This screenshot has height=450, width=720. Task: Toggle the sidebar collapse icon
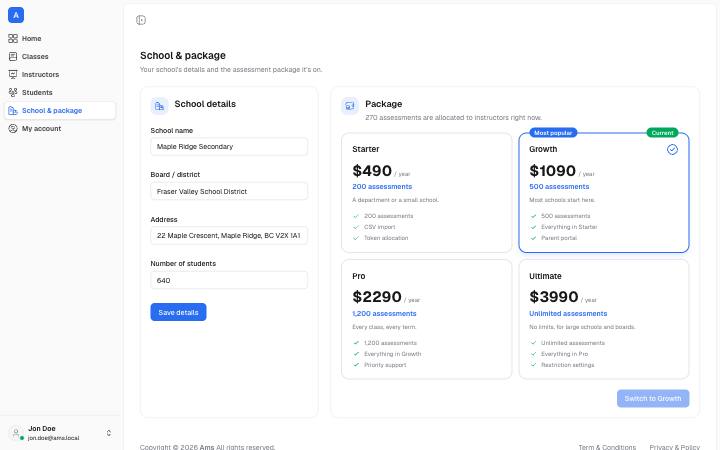(x=141, y=20)
